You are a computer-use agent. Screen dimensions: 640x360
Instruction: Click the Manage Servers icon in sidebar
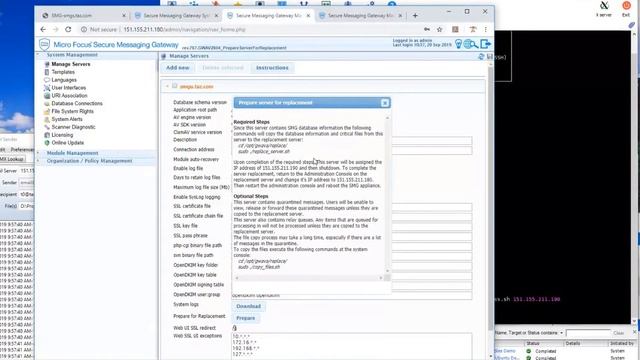click(47, 64)
